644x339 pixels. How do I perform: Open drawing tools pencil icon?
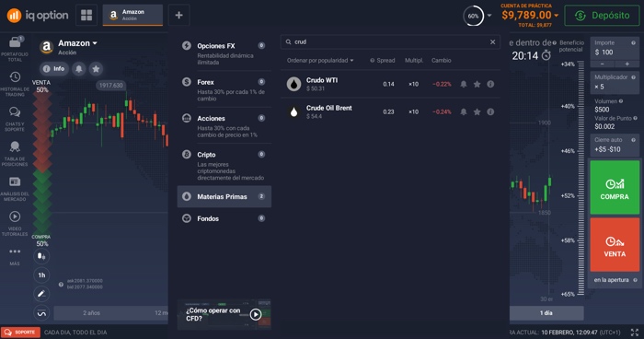(41, 294)
